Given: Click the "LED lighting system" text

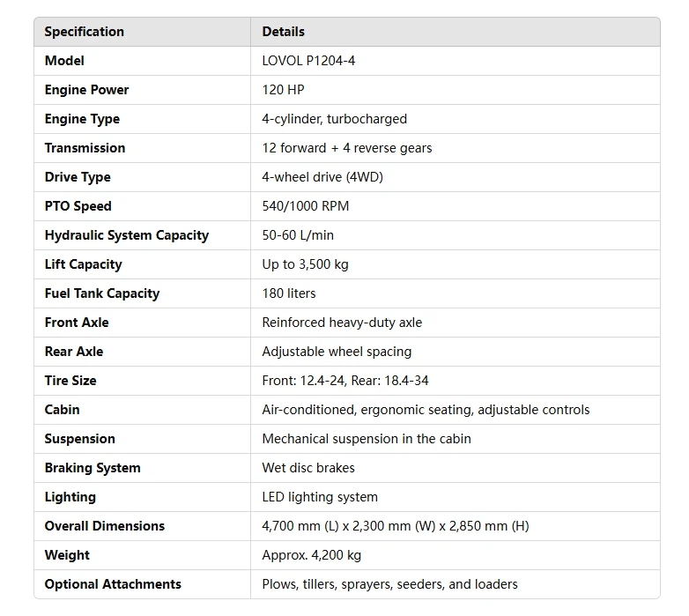Looking at the screenshot, I should pos(320,497).
